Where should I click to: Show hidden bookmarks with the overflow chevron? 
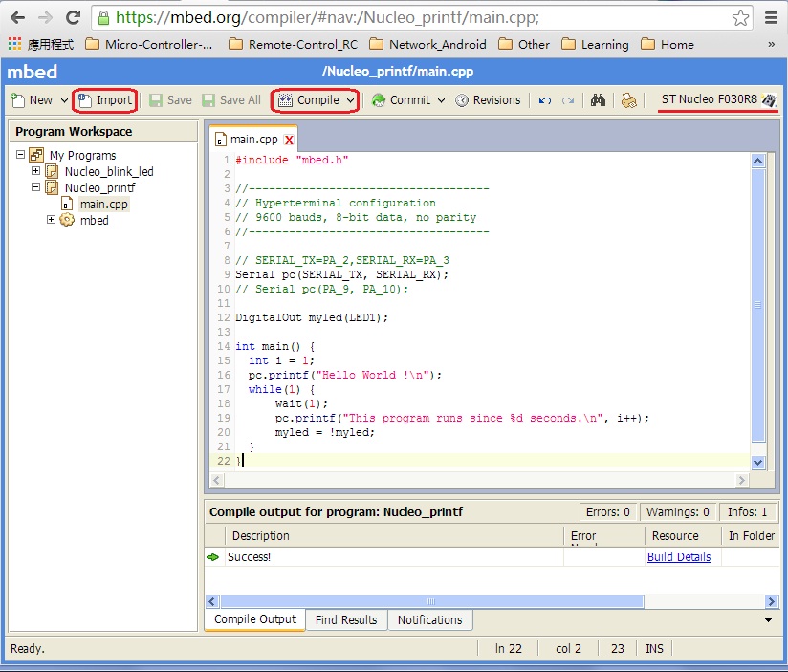[772, 45]
